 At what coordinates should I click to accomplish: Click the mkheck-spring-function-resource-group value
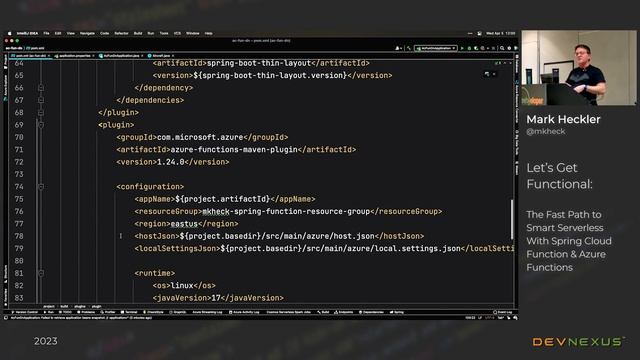click(286, 211)
